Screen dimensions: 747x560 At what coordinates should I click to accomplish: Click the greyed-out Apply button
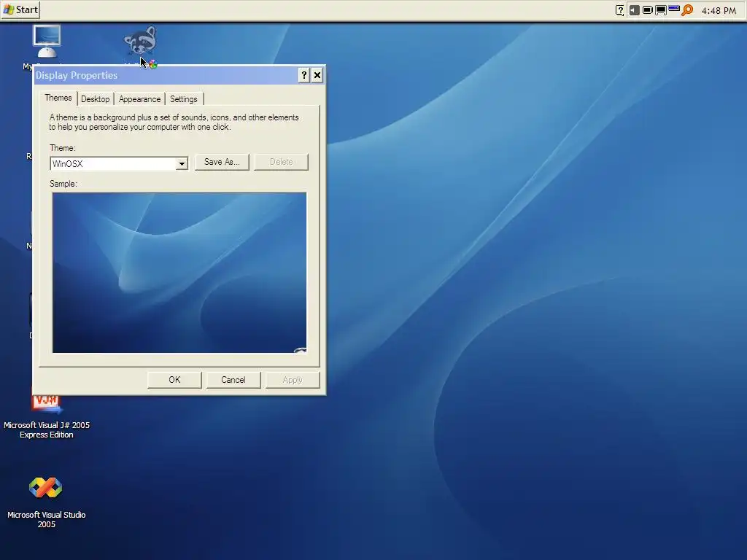point(293,380)
